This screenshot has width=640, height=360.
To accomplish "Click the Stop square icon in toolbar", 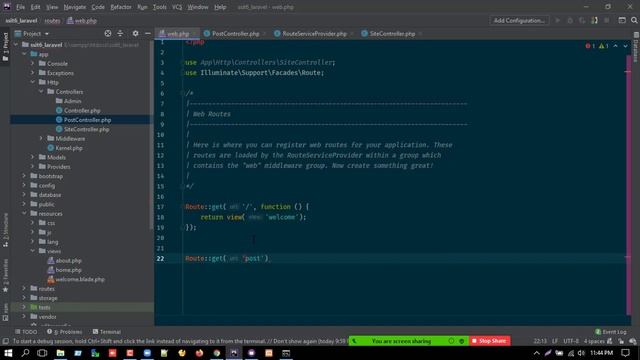I will [607, 20].
